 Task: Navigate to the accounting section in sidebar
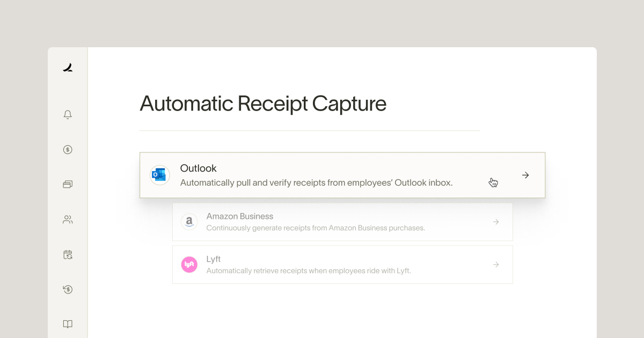click(67, 324)
